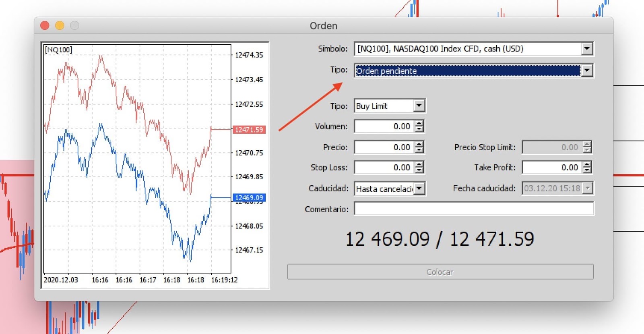The height and width of the screenshot is (334, 644).
Task: Open the Orden pendiente type dropdown arrow
Action: coord(587,71)
